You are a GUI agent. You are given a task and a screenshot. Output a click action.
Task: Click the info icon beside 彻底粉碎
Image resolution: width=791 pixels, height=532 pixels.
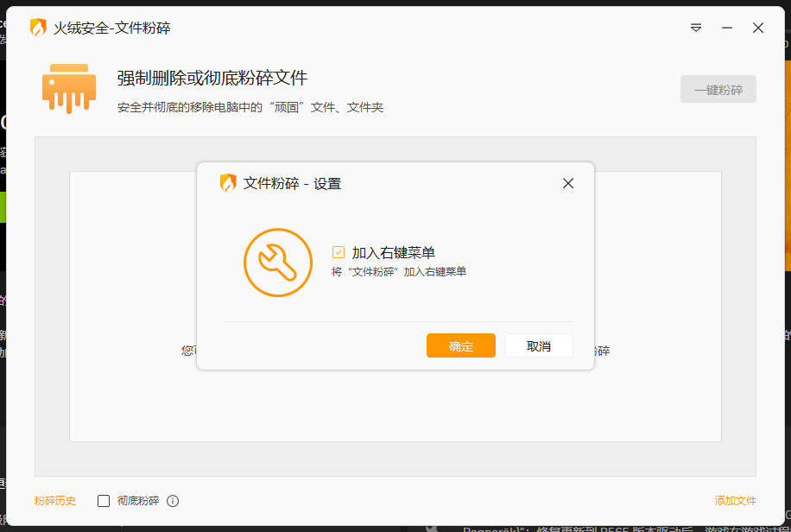click(x=173, y=501)
